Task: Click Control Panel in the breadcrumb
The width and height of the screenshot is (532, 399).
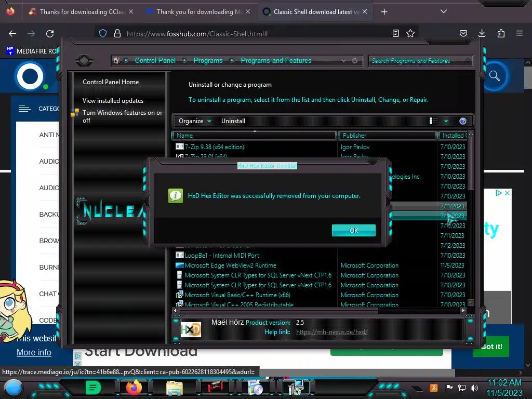Action: [x=155, y=60]
